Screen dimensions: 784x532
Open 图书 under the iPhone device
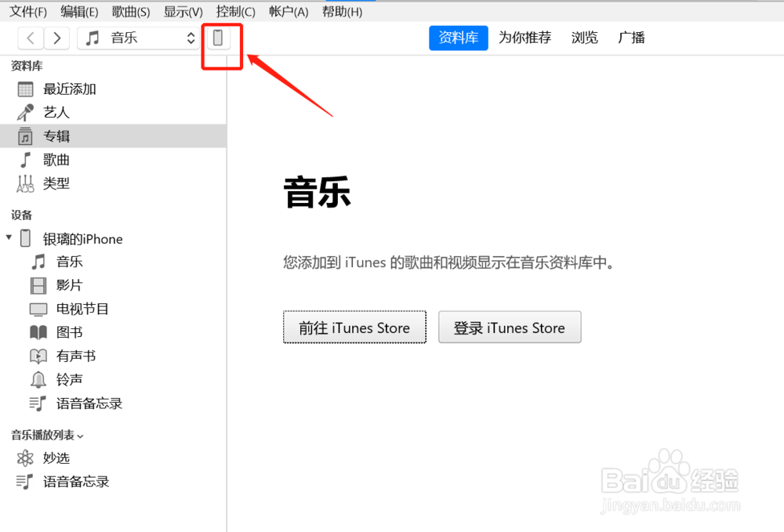coord(70,332)
